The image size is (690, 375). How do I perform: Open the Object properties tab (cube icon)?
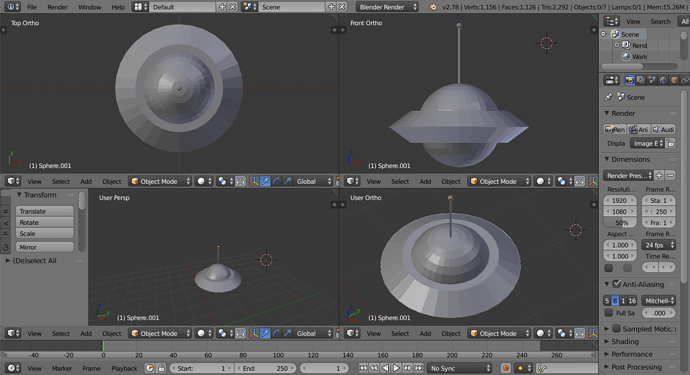pos(674,80)
